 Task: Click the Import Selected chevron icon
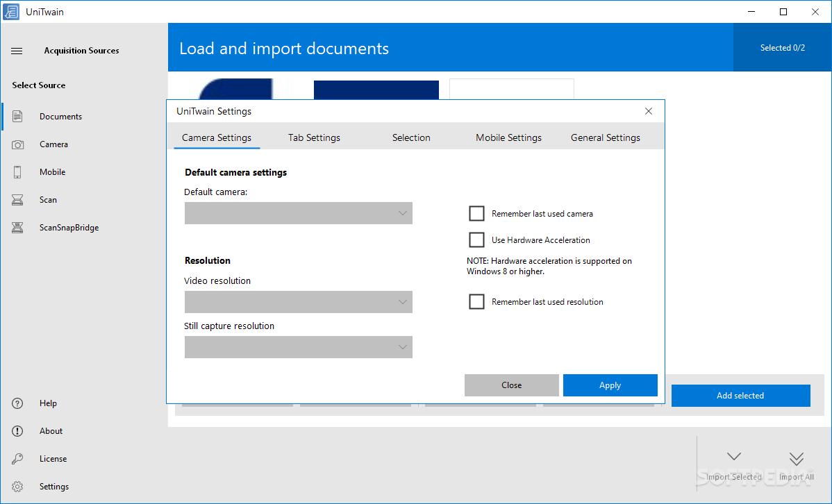(x=734, y=456)
